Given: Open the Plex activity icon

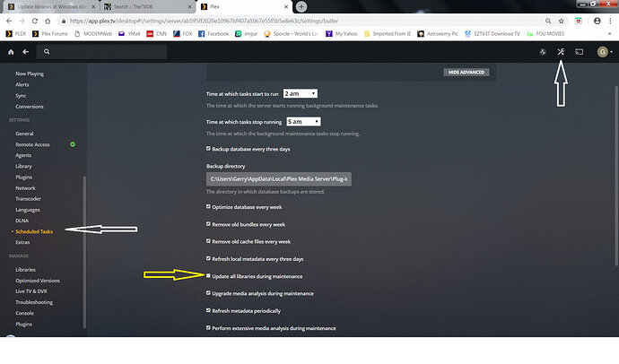Looking at the screenshot, I should pyautogui.click(x=543, y=52).
